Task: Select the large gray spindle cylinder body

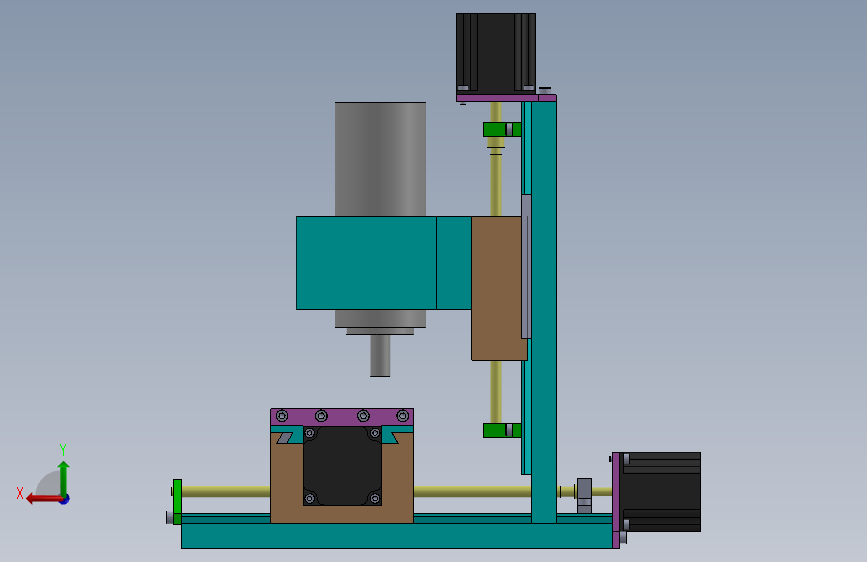Action: pyautogui.click(x=380, y=159)
